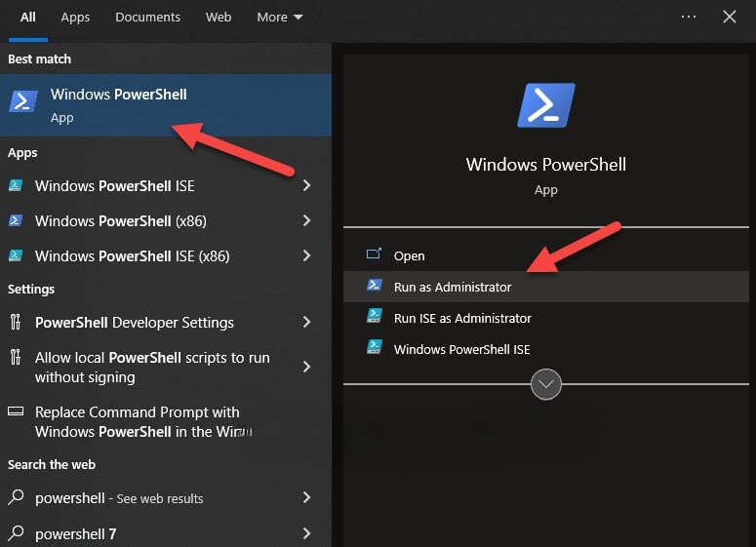756x547 pixels.
Task: Open Allow local PowerShell scripts to run setting
Action: [166, 367]
